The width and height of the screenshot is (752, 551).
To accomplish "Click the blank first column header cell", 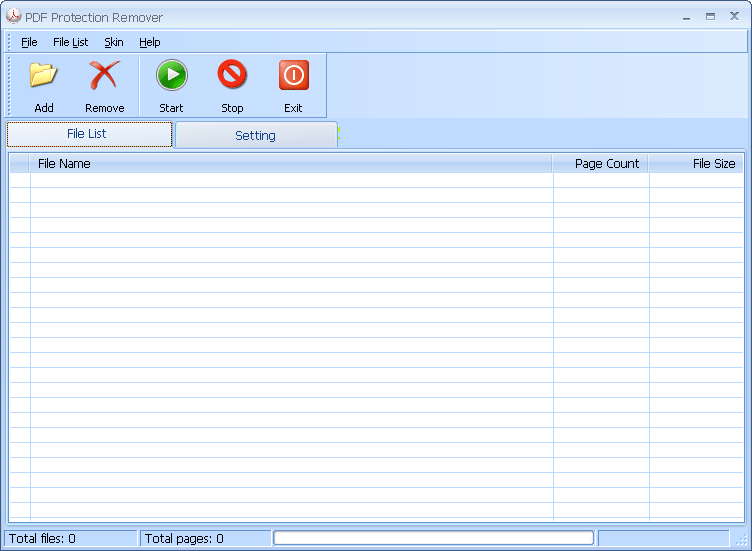I will tap(20, 164).
